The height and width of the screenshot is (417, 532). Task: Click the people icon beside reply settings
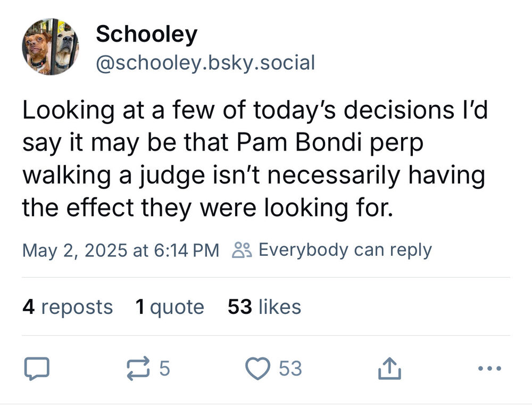(x=242, y=249)
